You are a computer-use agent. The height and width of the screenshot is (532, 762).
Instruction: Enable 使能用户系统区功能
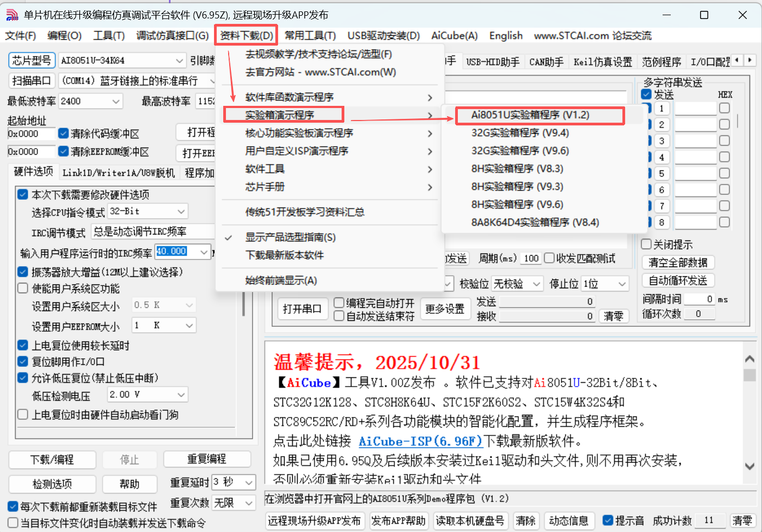pyautogui.click(x=22, y=288)
